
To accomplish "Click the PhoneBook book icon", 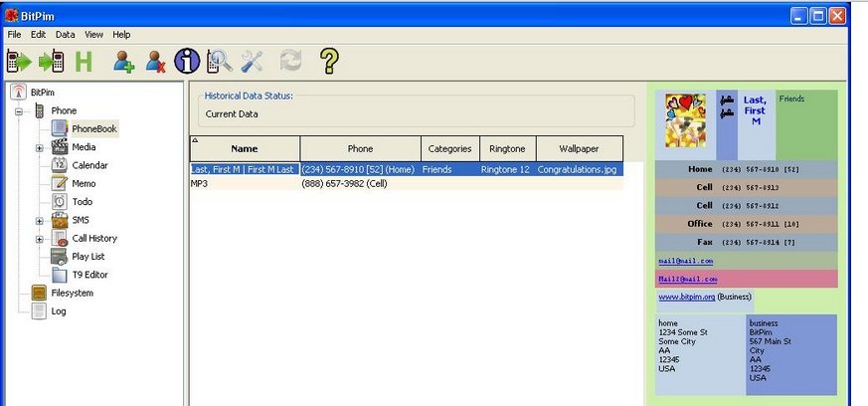I will [60, 128].
